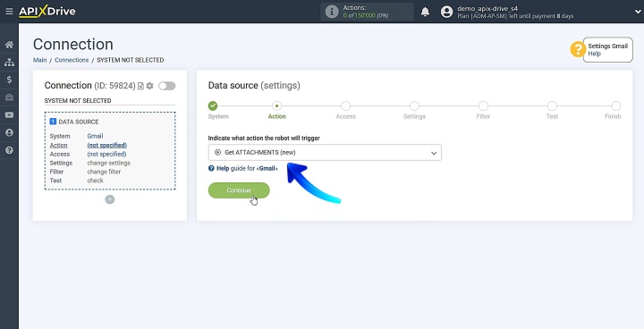Select the Finish step
Image resolution: width=644 pixels, height=329 pixels.
pyautogui.click(x=616, y=106)
